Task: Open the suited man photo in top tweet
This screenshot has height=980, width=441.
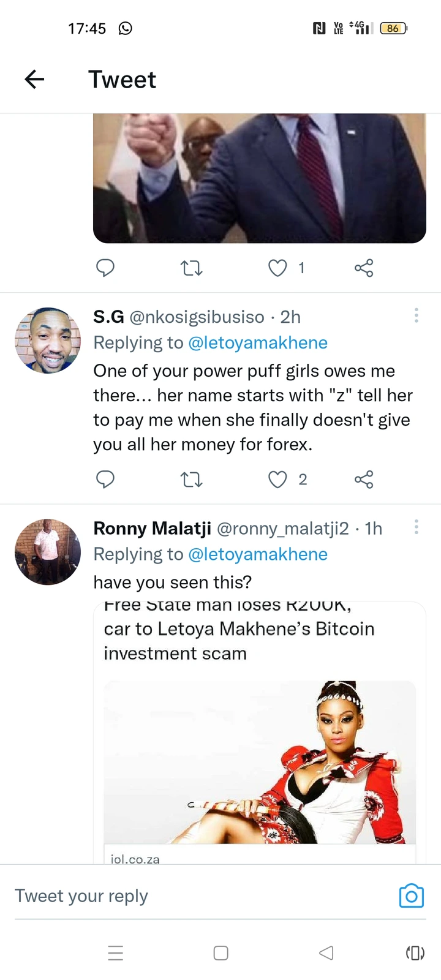Action: point(260,178)
